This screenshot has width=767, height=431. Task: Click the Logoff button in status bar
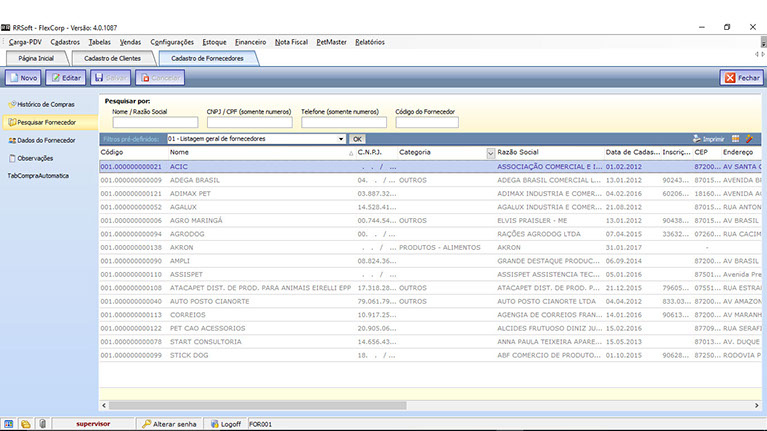pyautogui.click(x=225, y=423)
